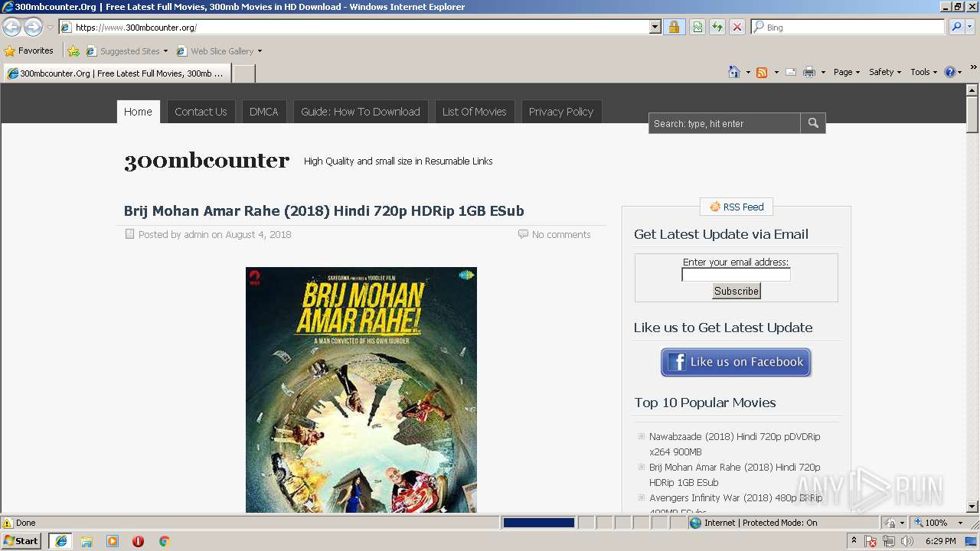
Task: Open the DMCA navigation tab
Action: tap(263, 111)
